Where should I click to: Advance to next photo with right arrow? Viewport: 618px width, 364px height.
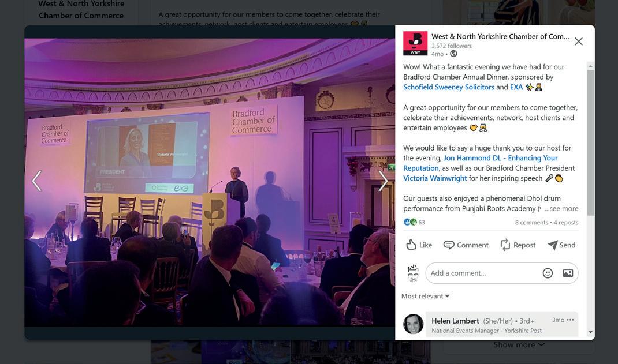(383, 181)
